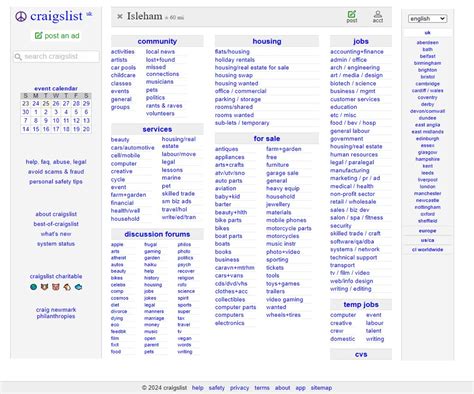
Task: Open the services section heading
Action: coord(157,129)
